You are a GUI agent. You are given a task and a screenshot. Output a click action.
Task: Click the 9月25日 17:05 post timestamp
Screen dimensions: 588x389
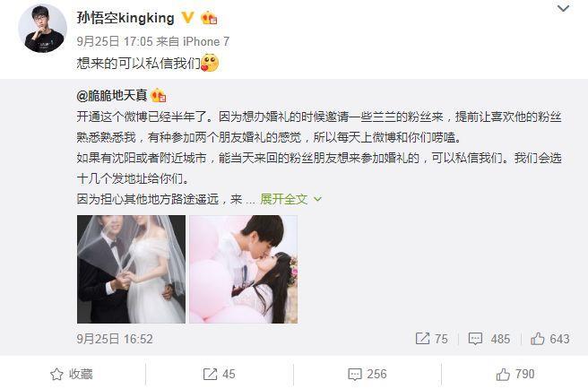click(115, 41)
